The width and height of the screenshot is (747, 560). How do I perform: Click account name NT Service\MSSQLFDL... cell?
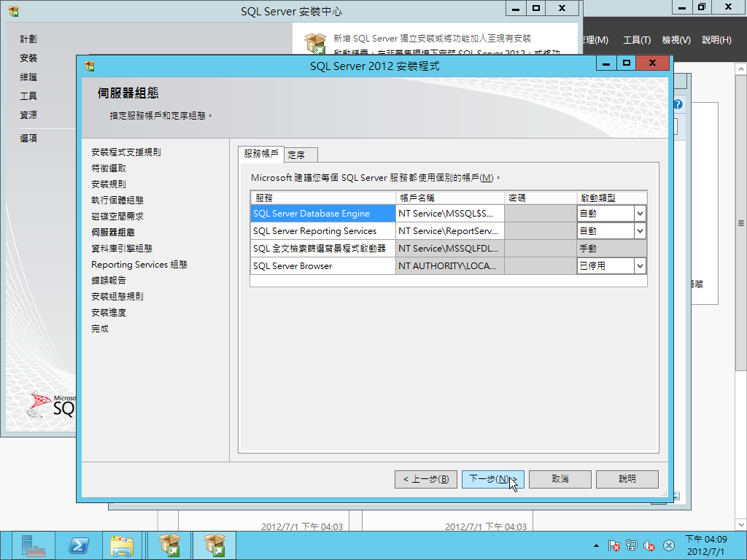point(449,248)
